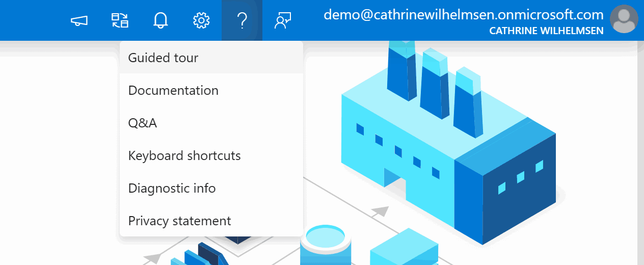Open Documentation from the help menu
The width and height of the screenshot is (644, 265).
pyautogui.click(x=173, y=90)
